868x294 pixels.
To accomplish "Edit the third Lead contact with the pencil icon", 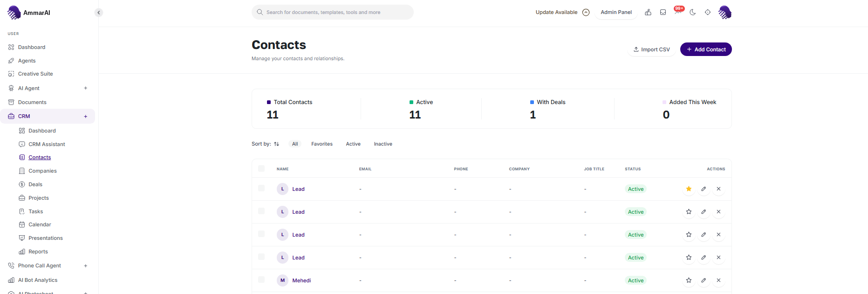I will pyautogui.click(x=704, y=235).
